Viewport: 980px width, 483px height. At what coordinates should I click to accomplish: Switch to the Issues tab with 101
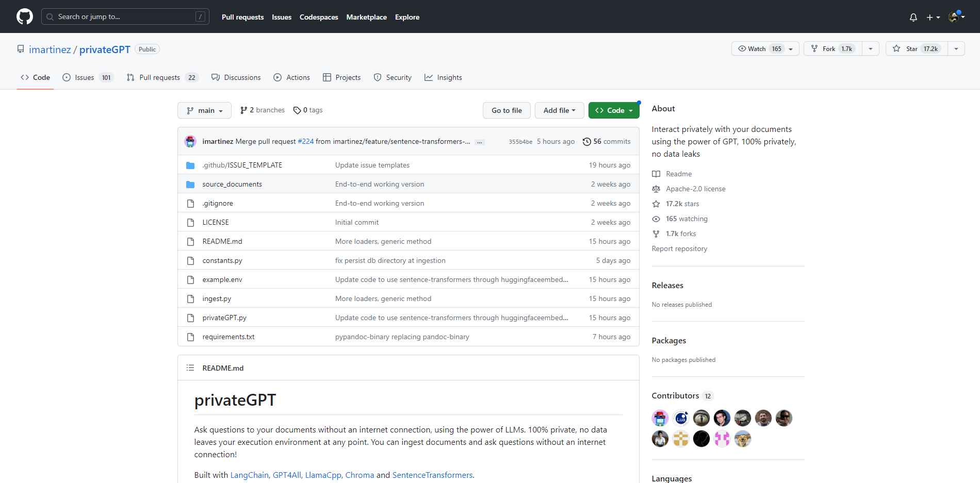pos(88,77)
